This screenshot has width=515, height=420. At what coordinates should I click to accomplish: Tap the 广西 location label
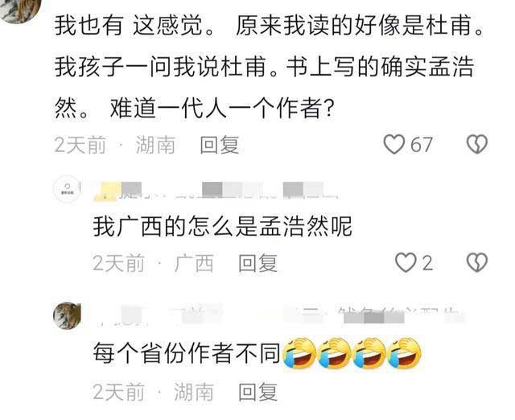point(194,263)
